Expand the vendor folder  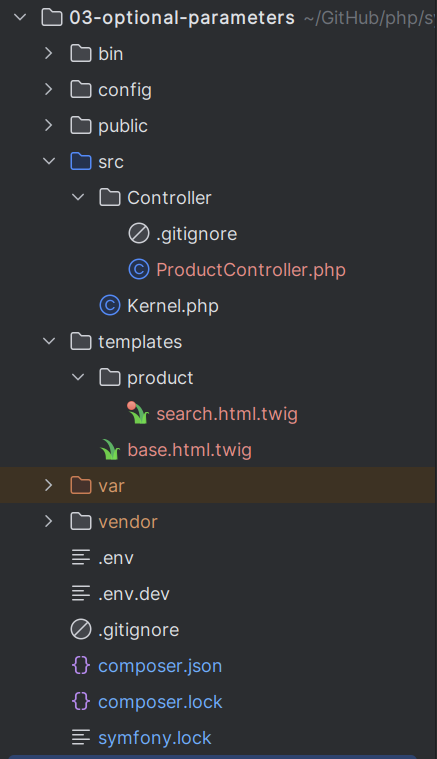(48, 521)
